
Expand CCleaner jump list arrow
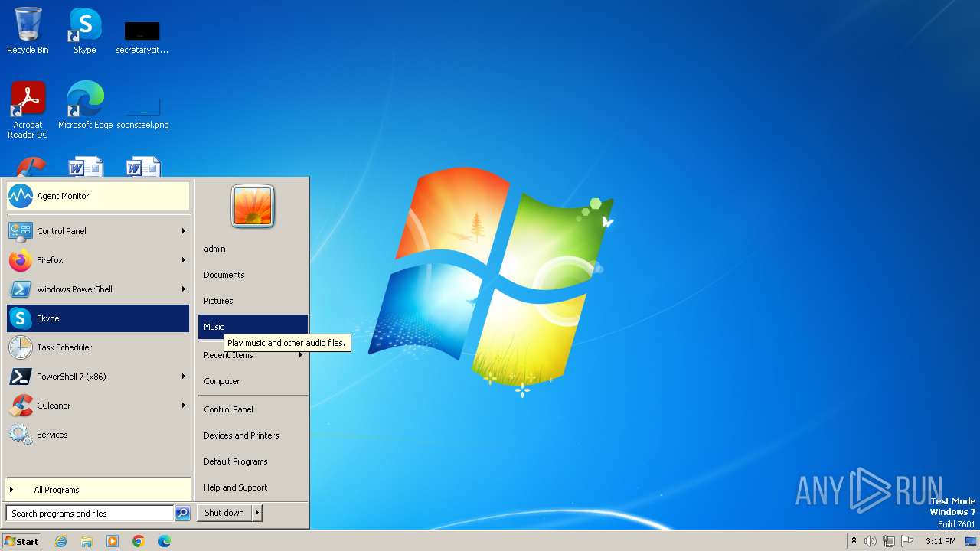pyautogui.click(x=183, y=406)
